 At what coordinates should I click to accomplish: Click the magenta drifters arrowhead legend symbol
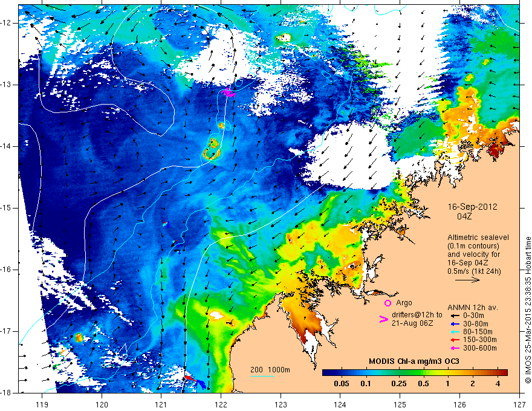coord(383,319)
